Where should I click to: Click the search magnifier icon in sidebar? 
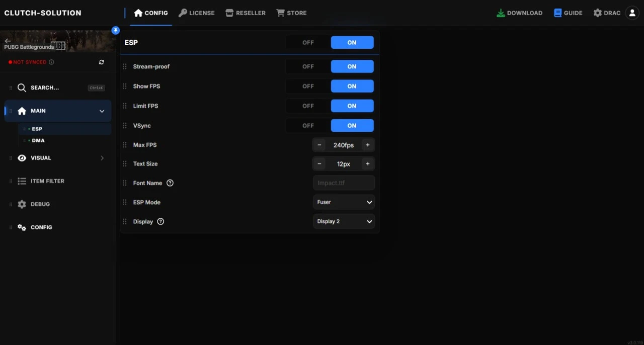22,88
